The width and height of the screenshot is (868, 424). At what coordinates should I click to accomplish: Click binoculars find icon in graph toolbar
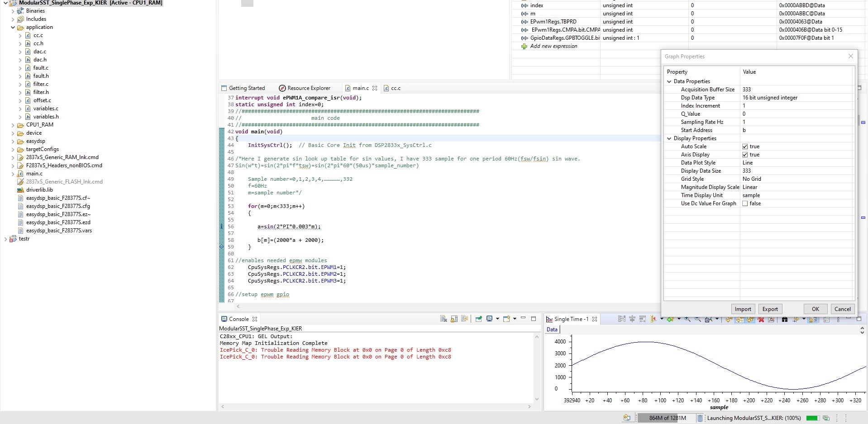coord(785,319)
